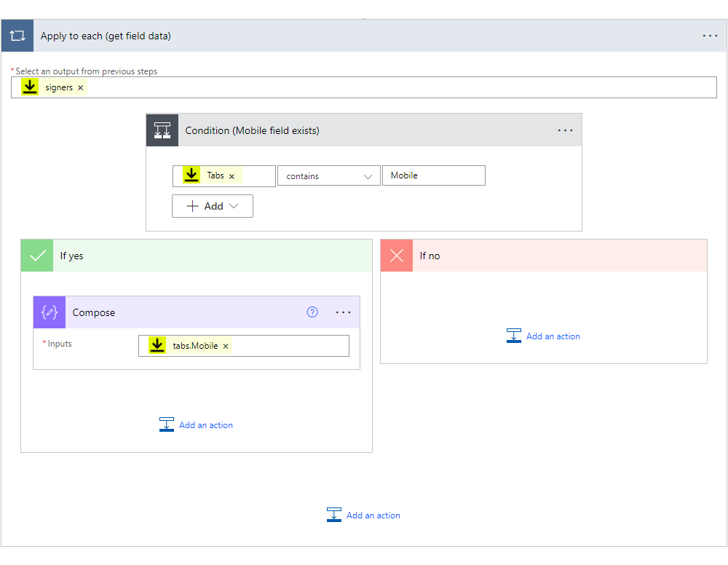
Task: Click the Apply to each loop icon
Action: coord(17,35)
